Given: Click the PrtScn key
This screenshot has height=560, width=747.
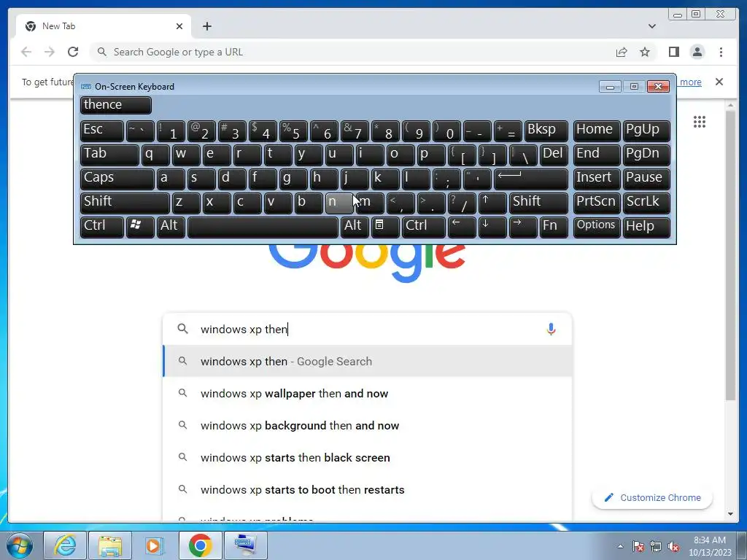Looking at the screenshot, I should pyautogui.click(x=597, y=203).
